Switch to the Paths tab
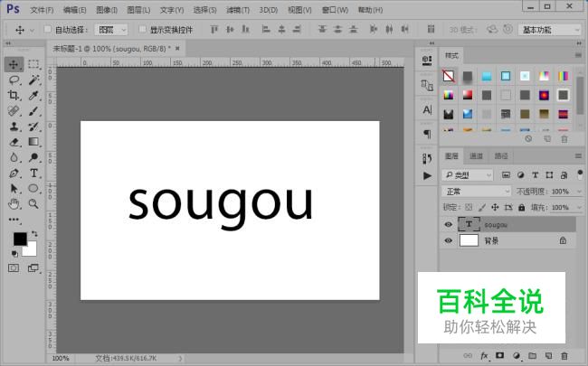This screenshot has height=366, width=588. click(x=501, y=155)
